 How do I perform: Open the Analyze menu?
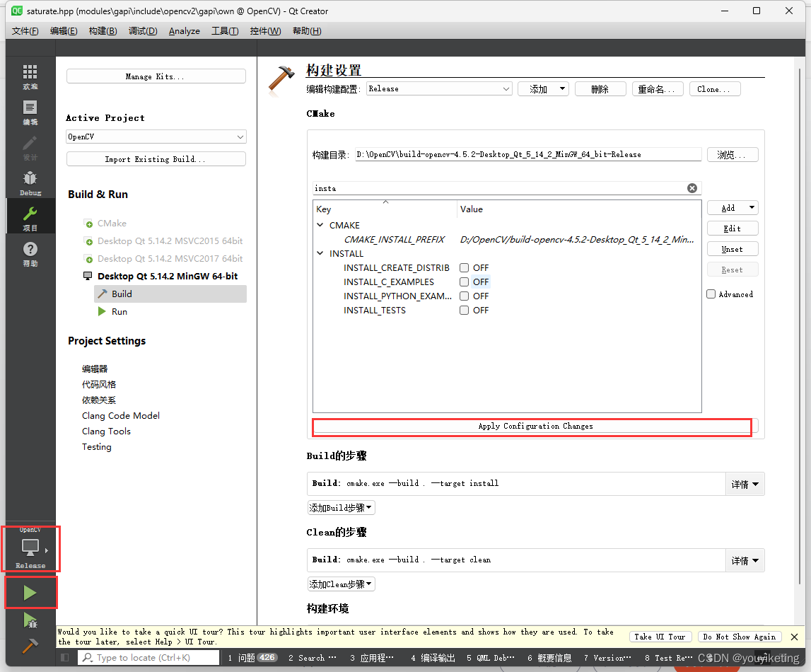(184, 31)
